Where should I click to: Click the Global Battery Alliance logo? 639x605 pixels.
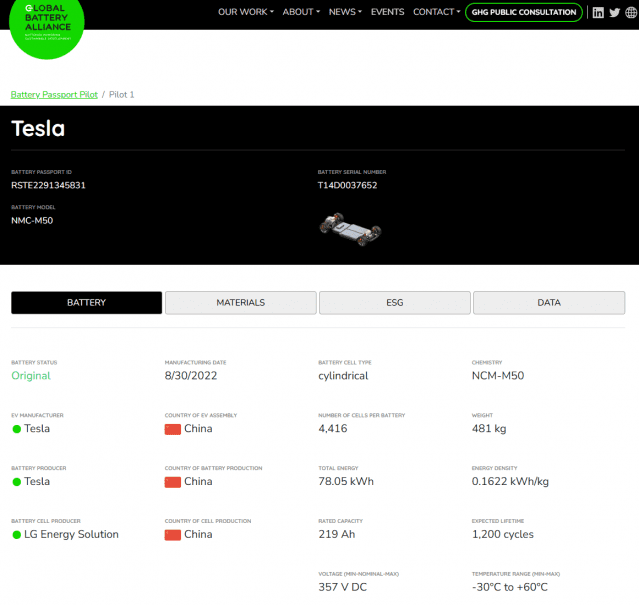click(46, 24)
